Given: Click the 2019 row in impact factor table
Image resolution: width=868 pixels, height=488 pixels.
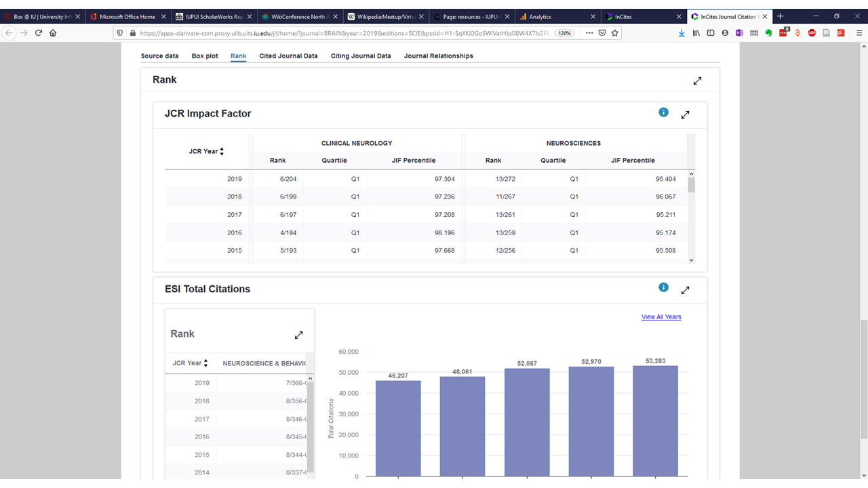Looking at the screenshot, I should pyautogui.click(x=426, y=179).
